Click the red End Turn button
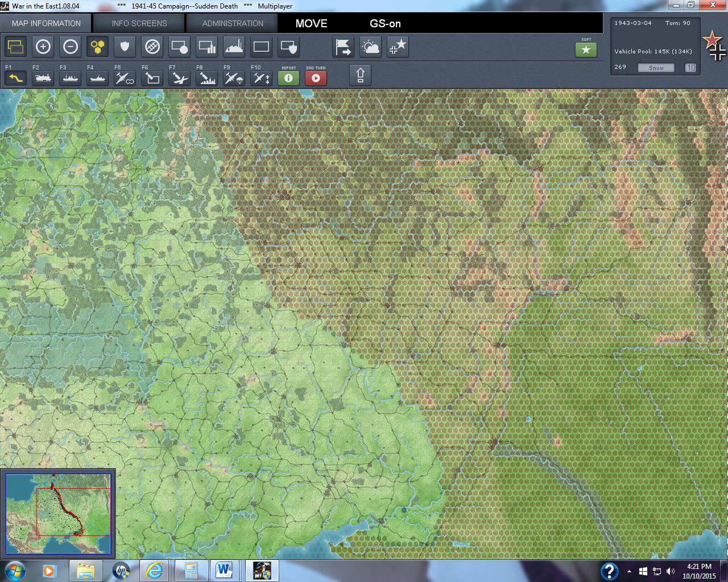This screenshot has height=582, width=728. point(316,78)
